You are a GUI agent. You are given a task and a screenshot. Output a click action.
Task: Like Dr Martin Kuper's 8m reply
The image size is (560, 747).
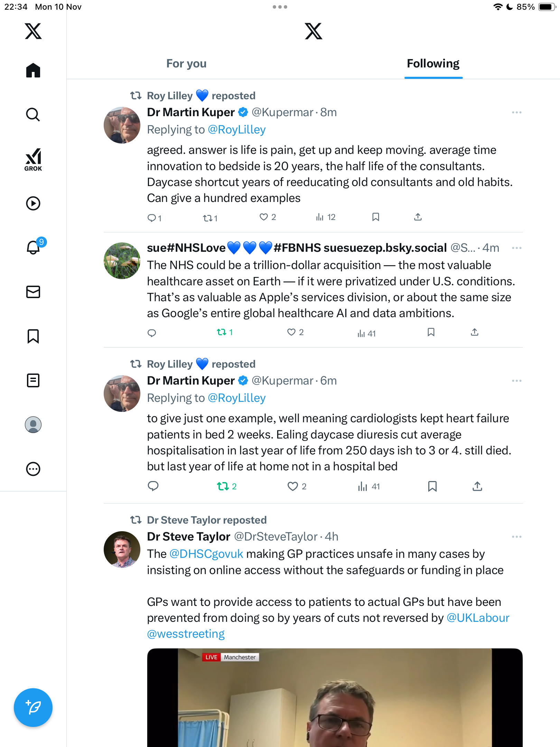[x=264, y=217]
